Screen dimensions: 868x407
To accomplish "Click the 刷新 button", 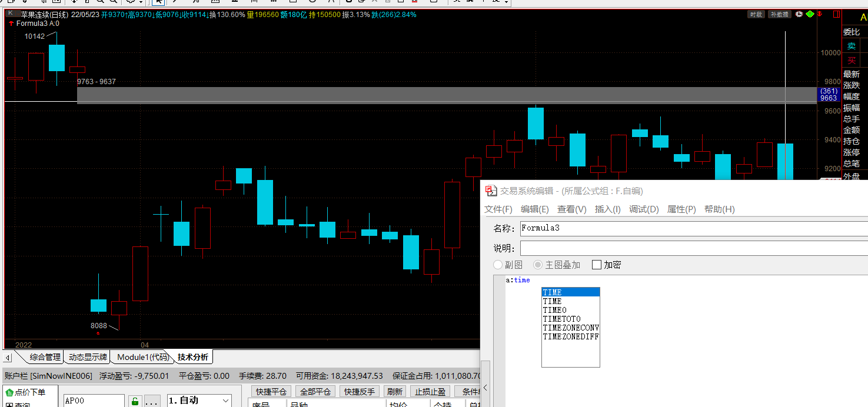I will tap(394, 392).
